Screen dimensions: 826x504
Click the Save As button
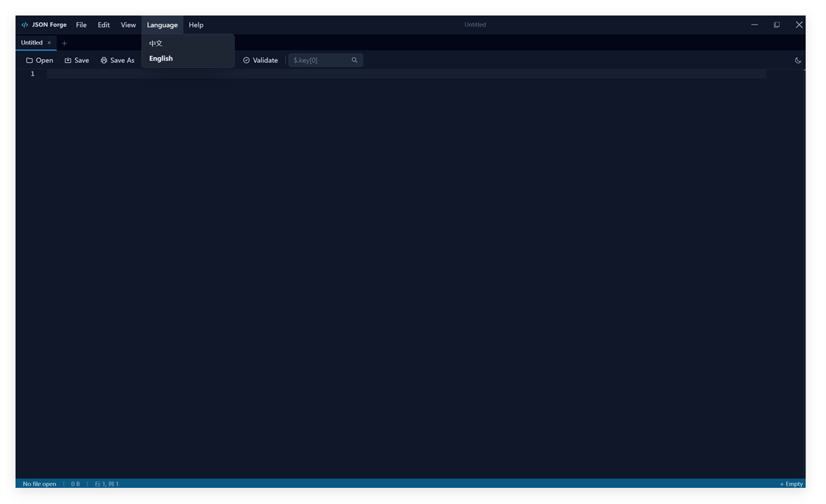pos(117,60)
